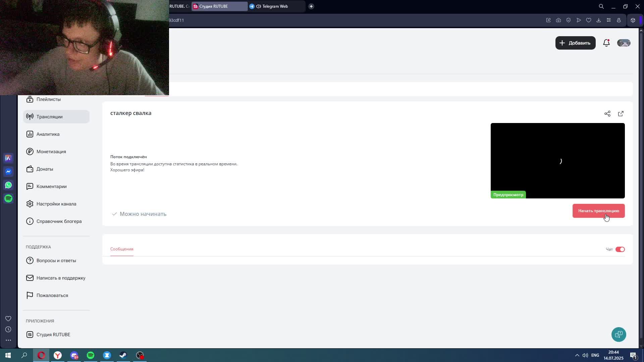Open the user avatar menu
Viewport: 644px width, 362px height.
pyautogui.click(x=624, y=43)
